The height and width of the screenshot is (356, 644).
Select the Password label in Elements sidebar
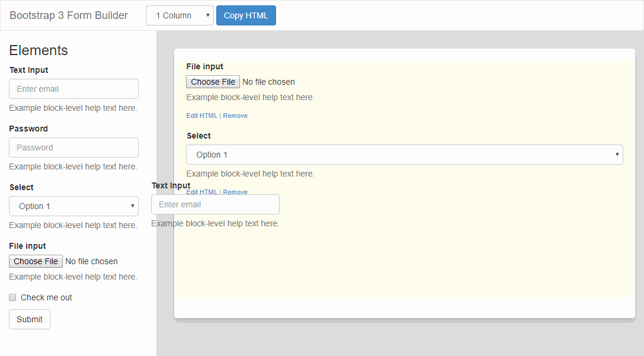click(28, 129)
